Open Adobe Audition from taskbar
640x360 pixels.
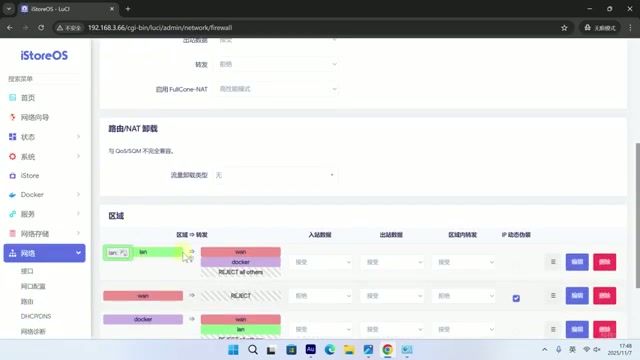311,350
